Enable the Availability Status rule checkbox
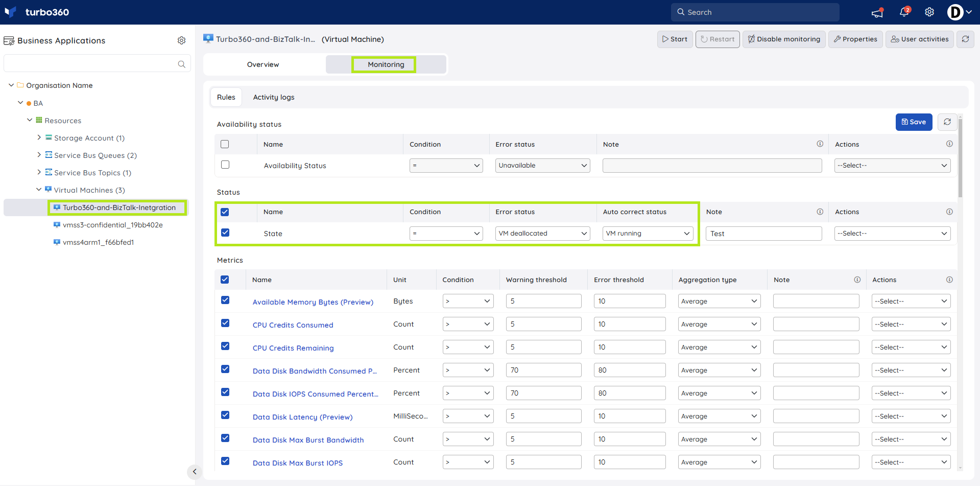Image resolution: width=980 pixels, height=486 pixels. [225, 165]
